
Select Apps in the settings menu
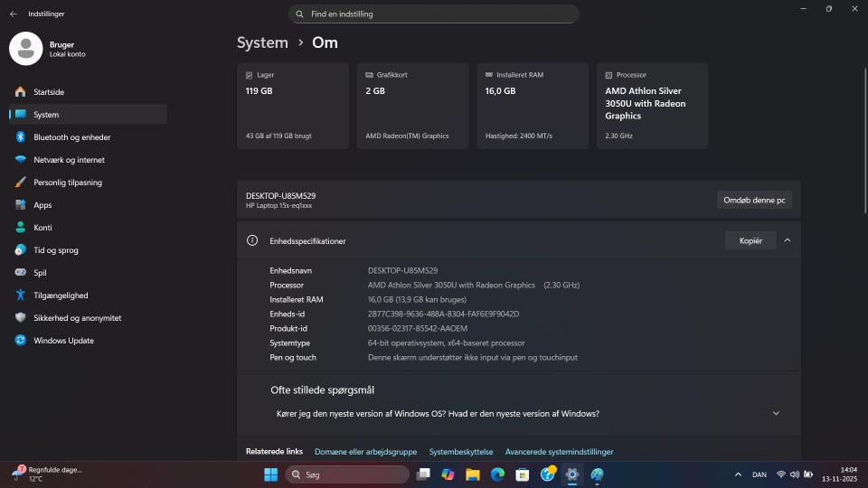[x=42, y=205]
